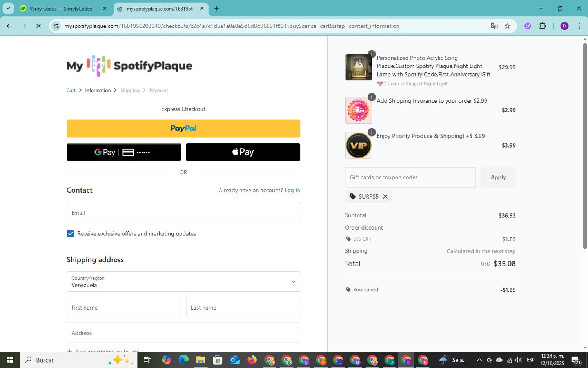This screenshot has width=588, height=368.
Task: Open the Chrome profile D avatar
Action: [564, 26]
